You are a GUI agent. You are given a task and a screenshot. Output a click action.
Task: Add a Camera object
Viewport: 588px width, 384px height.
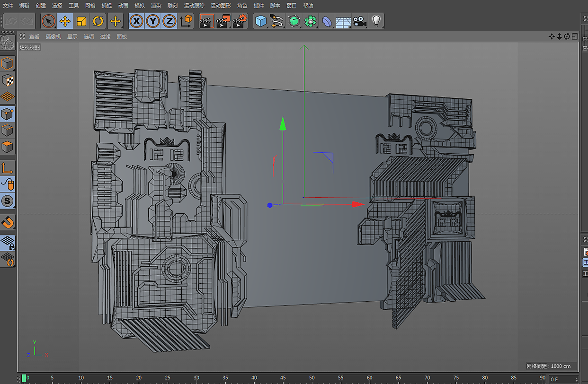(x=360, y=21)
